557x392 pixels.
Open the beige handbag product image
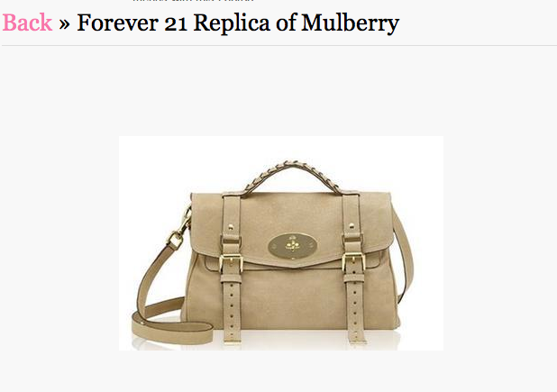281,243
